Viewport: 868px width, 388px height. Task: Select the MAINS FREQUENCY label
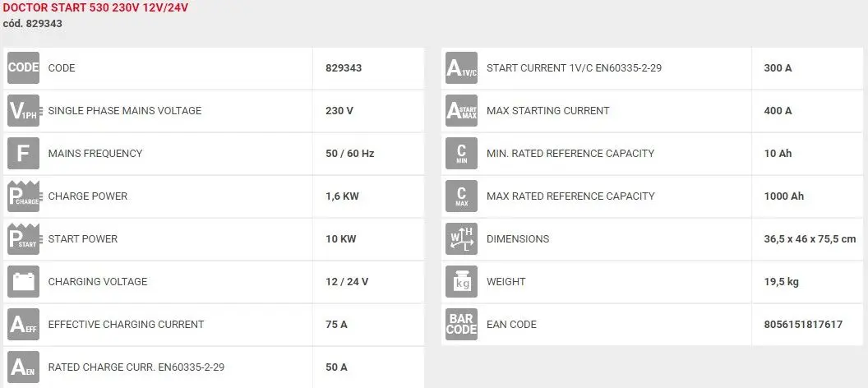(95, 154)
